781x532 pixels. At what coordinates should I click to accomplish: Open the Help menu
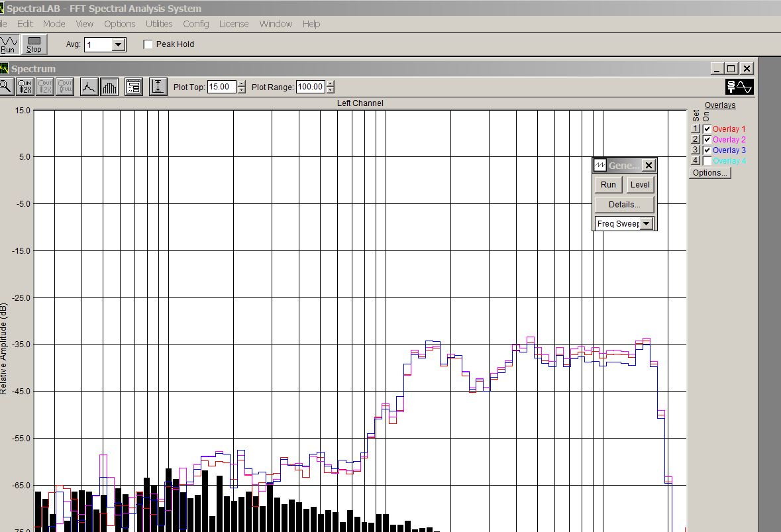[311, 24]
